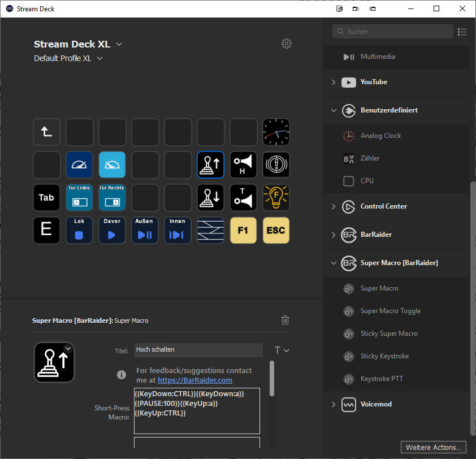Click the property inspector scrollbar
476x459 pixels.
click(x=272, y=378)
